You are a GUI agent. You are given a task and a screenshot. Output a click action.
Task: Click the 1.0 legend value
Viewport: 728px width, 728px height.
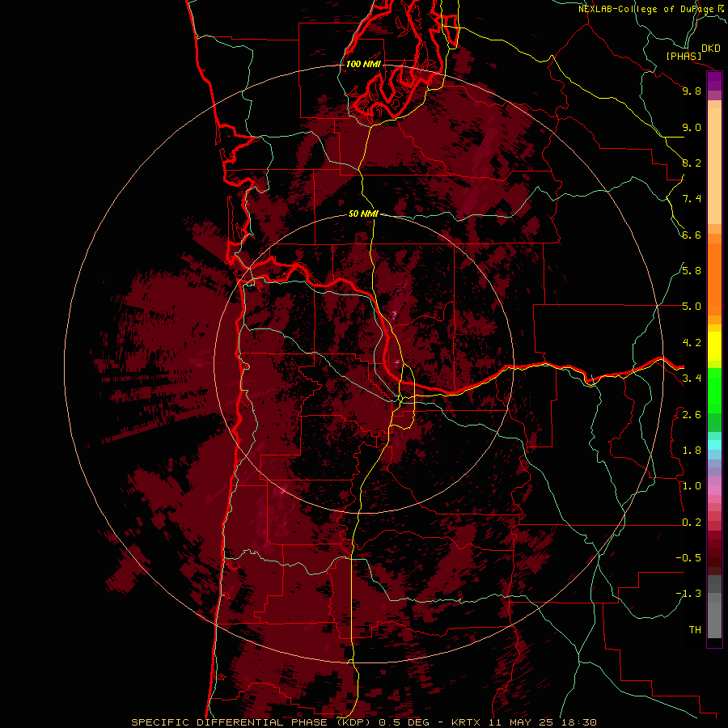pyautogui.click(x=692, y=486)
